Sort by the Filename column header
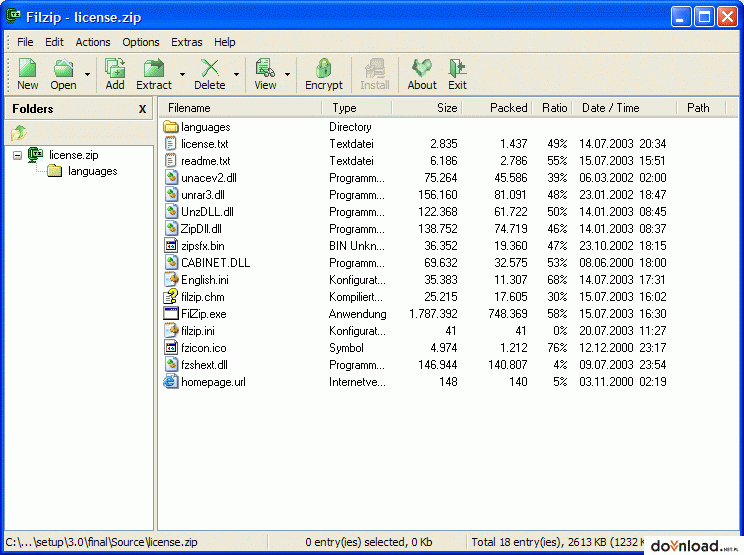This screenshot has width=744, height=555. tap(241, 108)
